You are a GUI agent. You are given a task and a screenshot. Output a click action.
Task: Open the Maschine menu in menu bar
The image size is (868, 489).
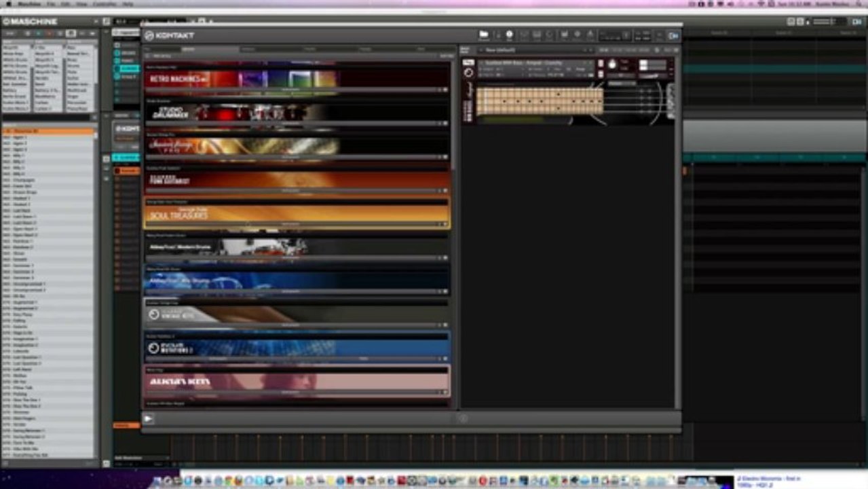coord(28,4)
